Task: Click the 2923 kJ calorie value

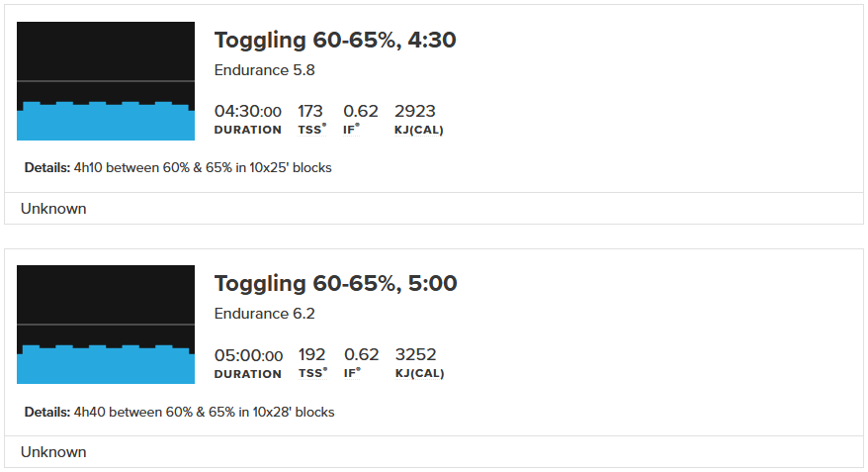Action: (414, 112)
